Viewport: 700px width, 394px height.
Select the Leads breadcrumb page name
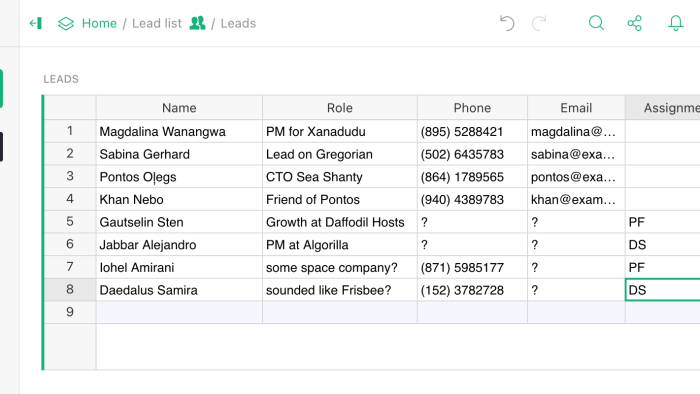(238, 23)
